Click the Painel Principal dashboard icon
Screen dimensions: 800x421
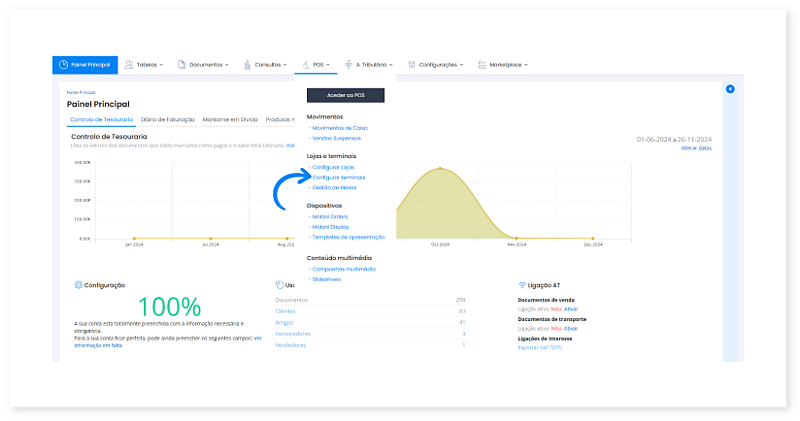pos(64,65)
